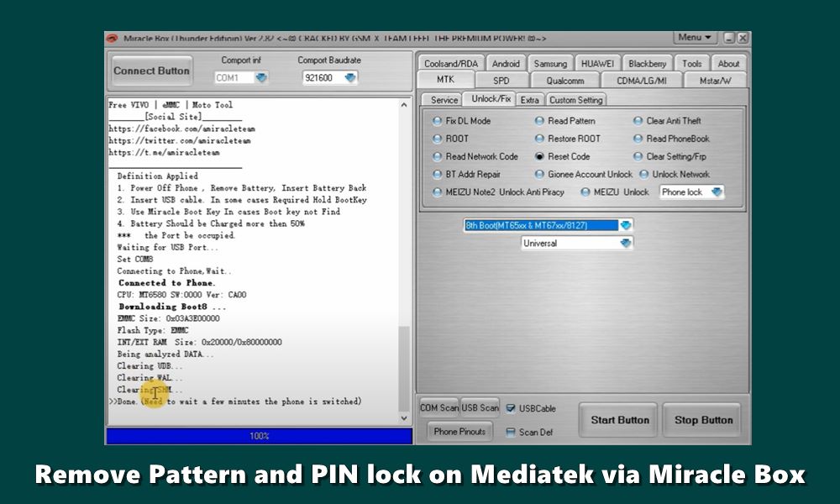Click the 'Definition Applied' log line
The width and height of the screenshot is (840, 504).
pos(158,176)
